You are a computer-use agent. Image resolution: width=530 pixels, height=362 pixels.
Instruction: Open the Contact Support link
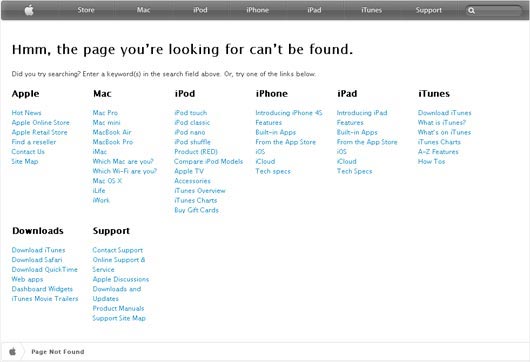[x=118, y=250]
